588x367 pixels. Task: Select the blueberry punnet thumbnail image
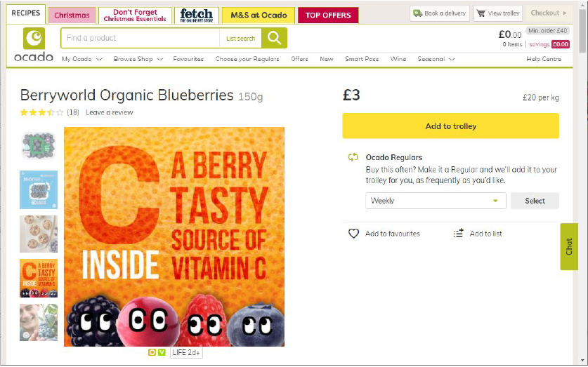(39, 146)
